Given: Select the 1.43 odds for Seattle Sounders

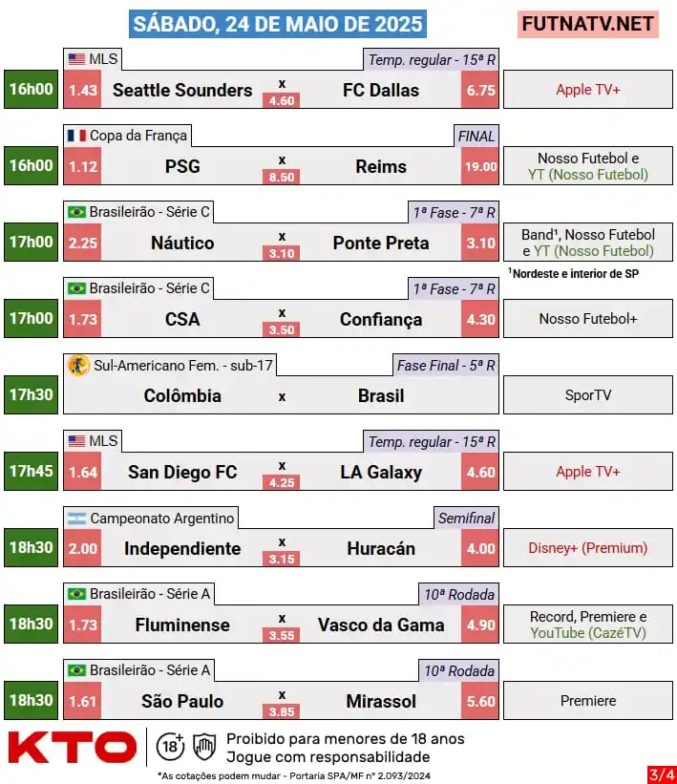Looking at the screenshot, I should [82, 90].
